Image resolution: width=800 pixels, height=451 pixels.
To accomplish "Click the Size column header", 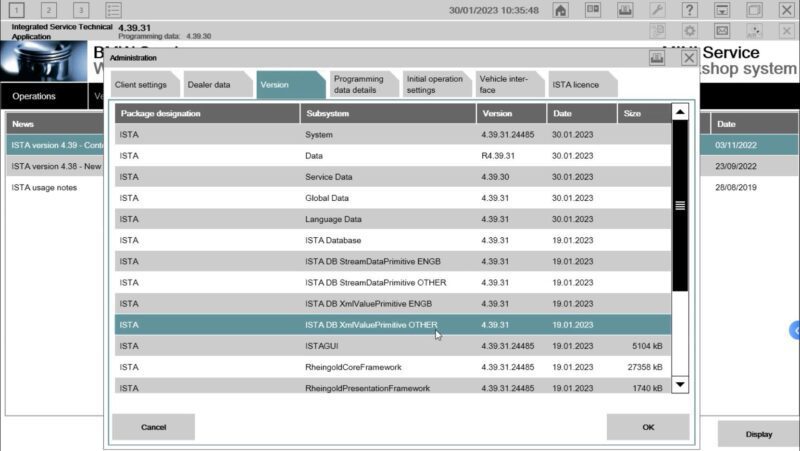I will 644,113.
